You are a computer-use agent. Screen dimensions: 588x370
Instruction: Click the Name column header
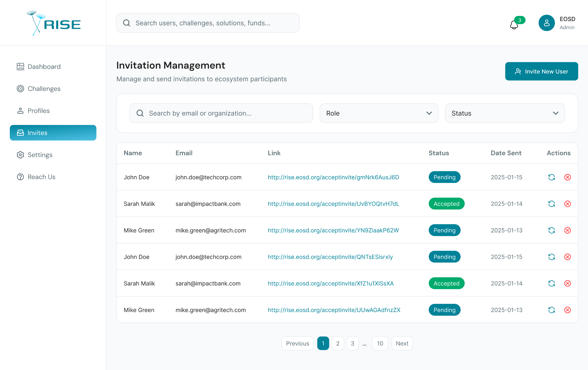coord(133,153)
